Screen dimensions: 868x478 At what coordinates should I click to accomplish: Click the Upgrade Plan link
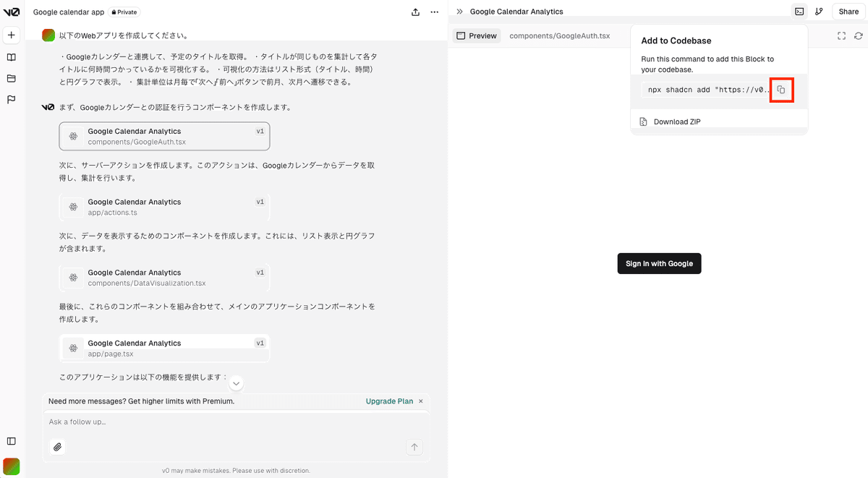click(389, 401)
